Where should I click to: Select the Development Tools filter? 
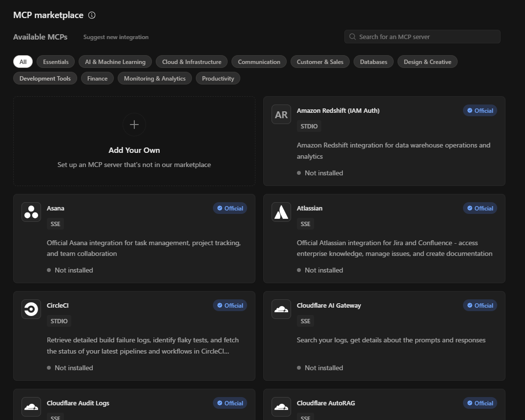click(45, 79)
